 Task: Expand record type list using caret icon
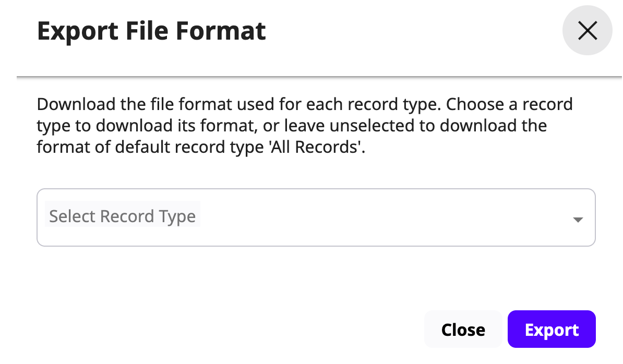(578, 220)
